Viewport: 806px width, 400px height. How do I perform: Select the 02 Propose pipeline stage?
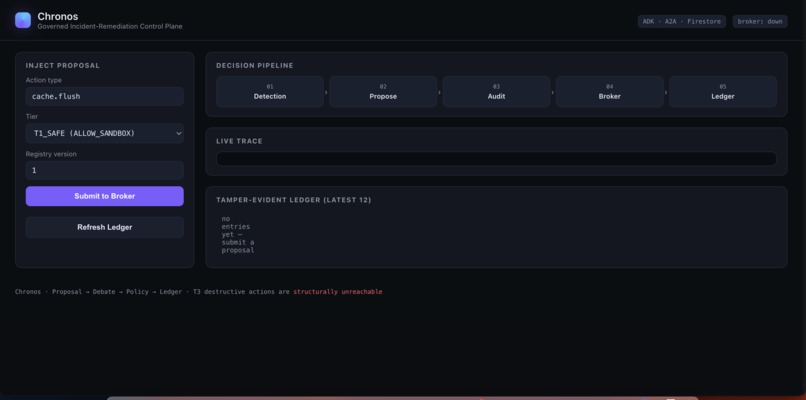click(383, 92)
